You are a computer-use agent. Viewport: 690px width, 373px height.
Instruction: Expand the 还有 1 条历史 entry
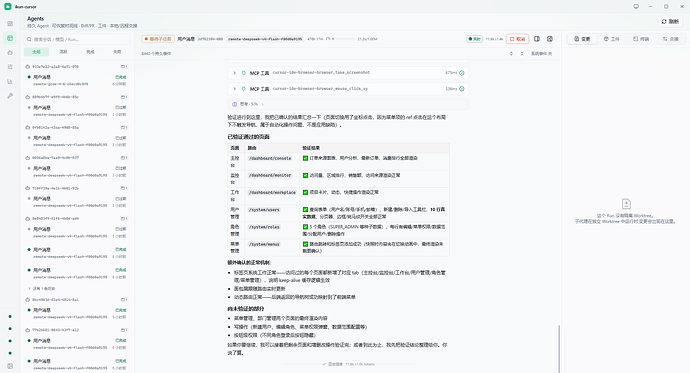42,289
